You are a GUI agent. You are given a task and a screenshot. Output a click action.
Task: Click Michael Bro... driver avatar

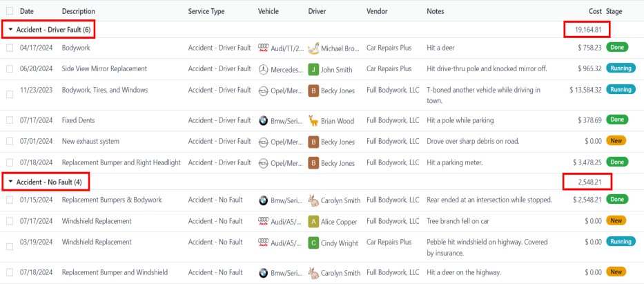[x=313, y=48]
